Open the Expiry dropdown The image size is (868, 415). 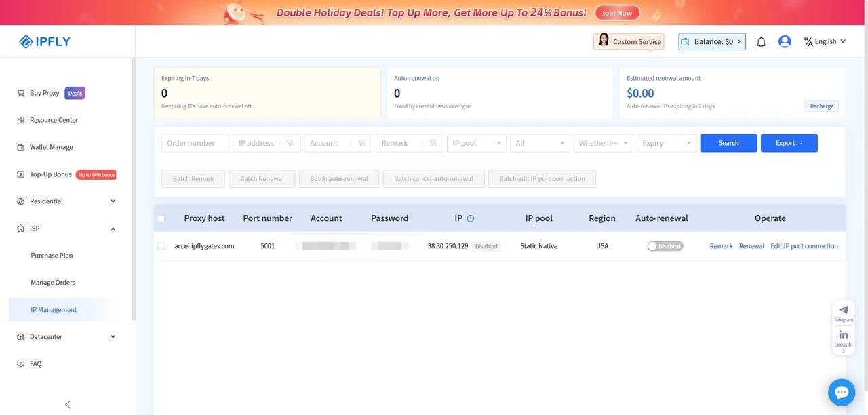[x=667, y=143]
